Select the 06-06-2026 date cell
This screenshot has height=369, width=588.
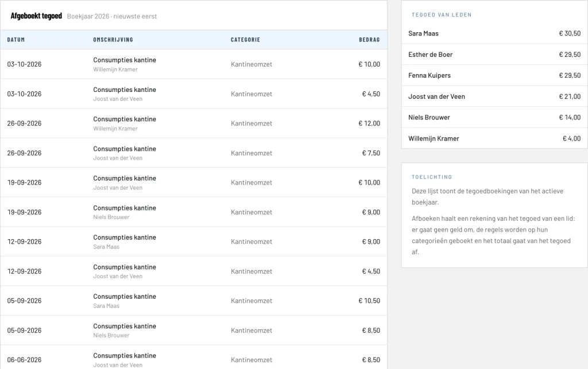tap(24, 360)
